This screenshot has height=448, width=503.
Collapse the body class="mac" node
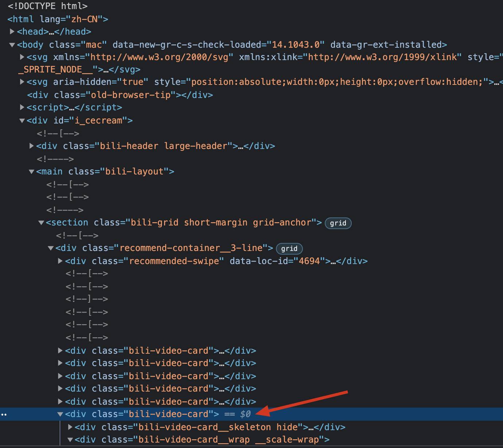12,45
